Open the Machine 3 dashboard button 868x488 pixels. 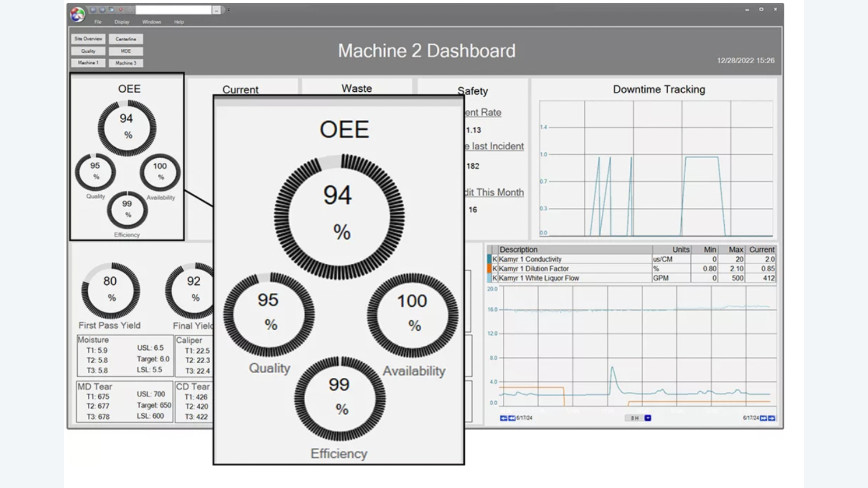(126, 63)
